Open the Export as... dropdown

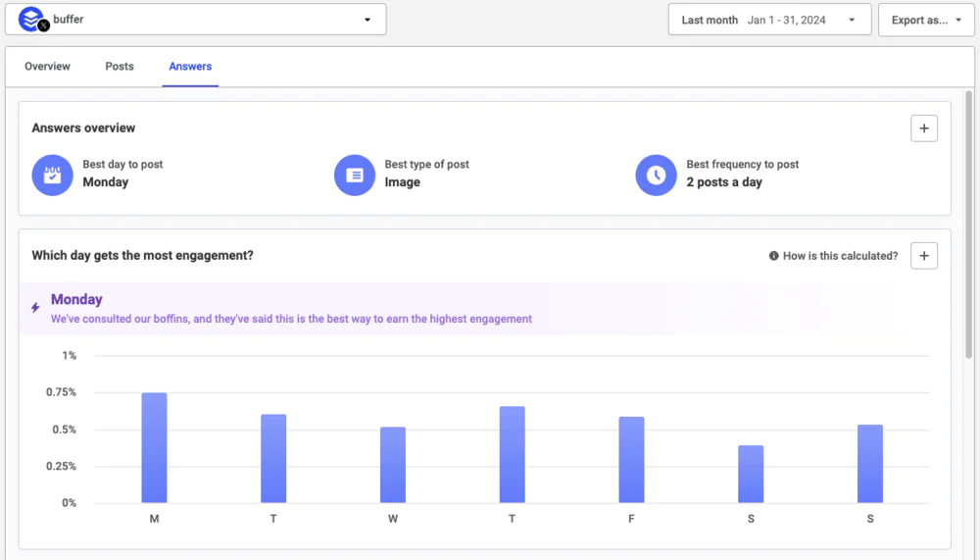coord(926,20)
